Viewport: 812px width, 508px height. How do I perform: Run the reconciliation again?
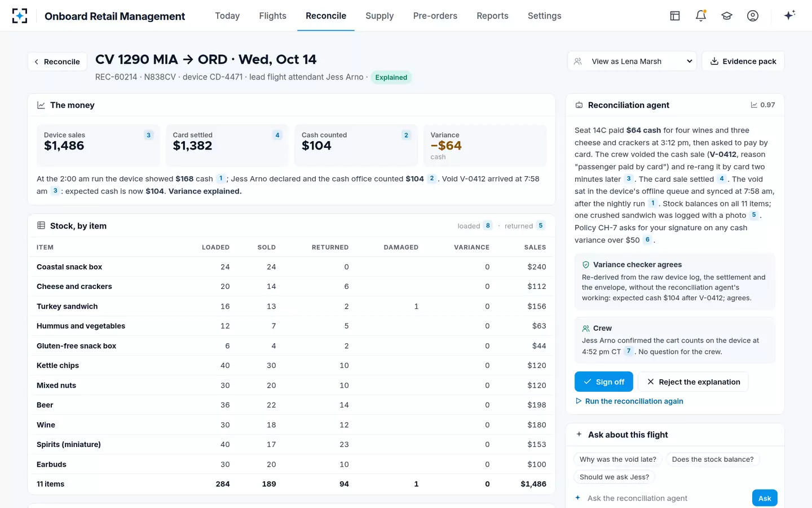[629, 401]
